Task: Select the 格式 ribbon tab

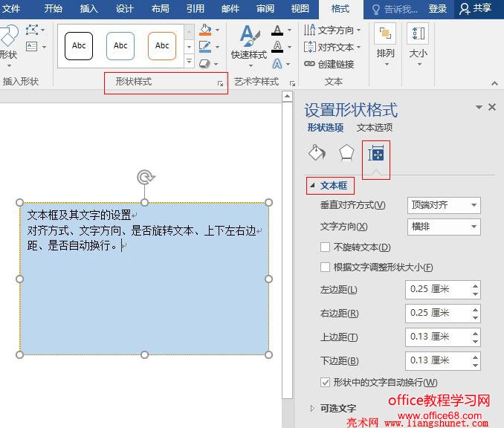Action: (x=340, y=9)
